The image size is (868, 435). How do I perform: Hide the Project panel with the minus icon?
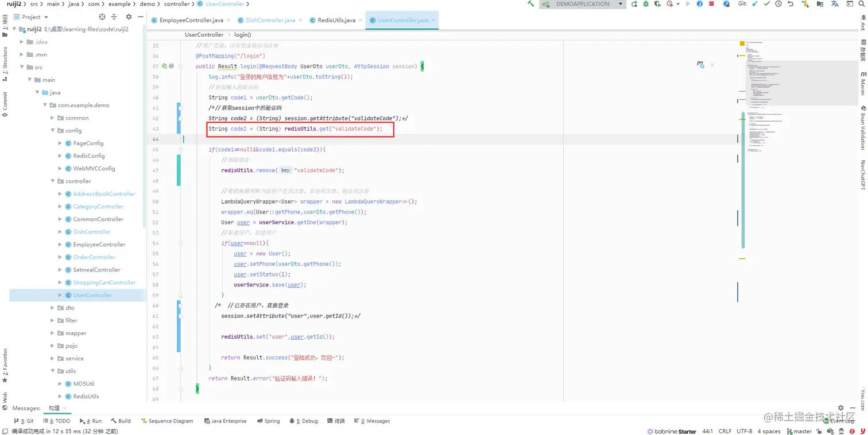(x=141, y=17)
